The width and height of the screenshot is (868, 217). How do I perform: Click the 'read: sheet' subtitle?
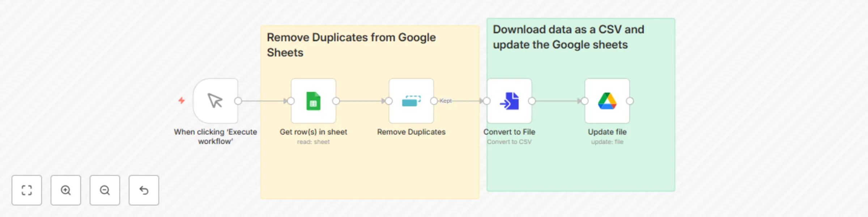[x=314, y=142]
